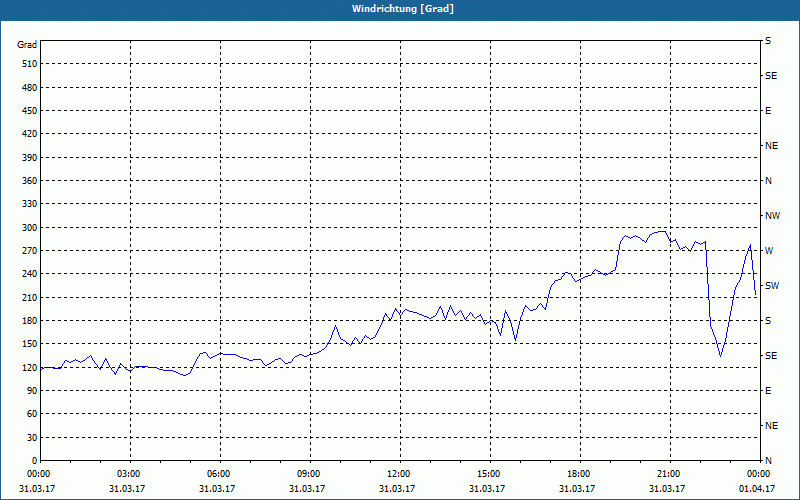Click the 01.04.17 date label
Screen dimensions: 800x500
coord(757,488)
